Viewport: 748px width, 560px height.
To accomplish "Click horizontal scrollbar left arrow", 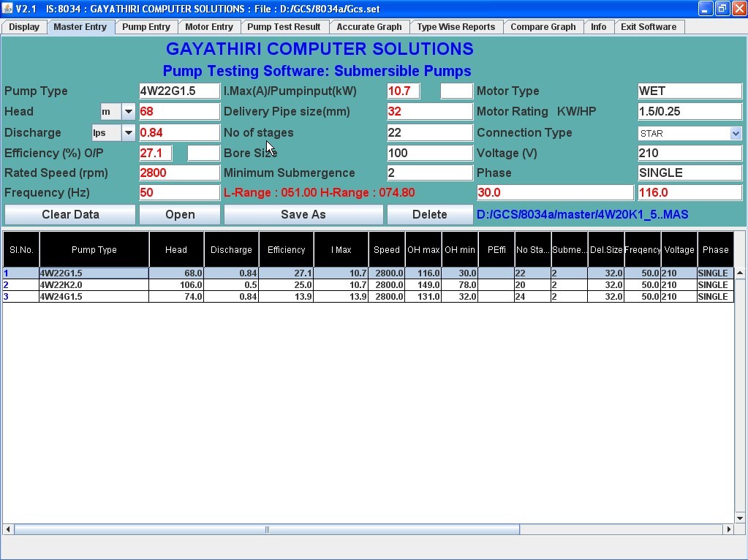I will point(7,529).
